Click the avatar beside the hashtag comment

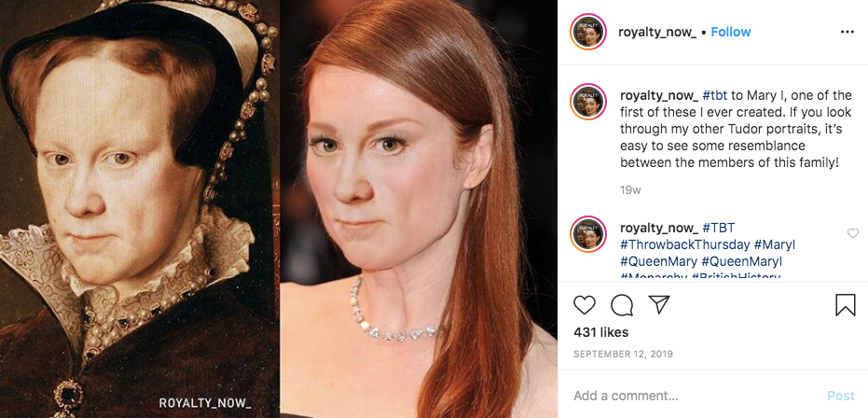pyautogui.click(x=589, y=235)
